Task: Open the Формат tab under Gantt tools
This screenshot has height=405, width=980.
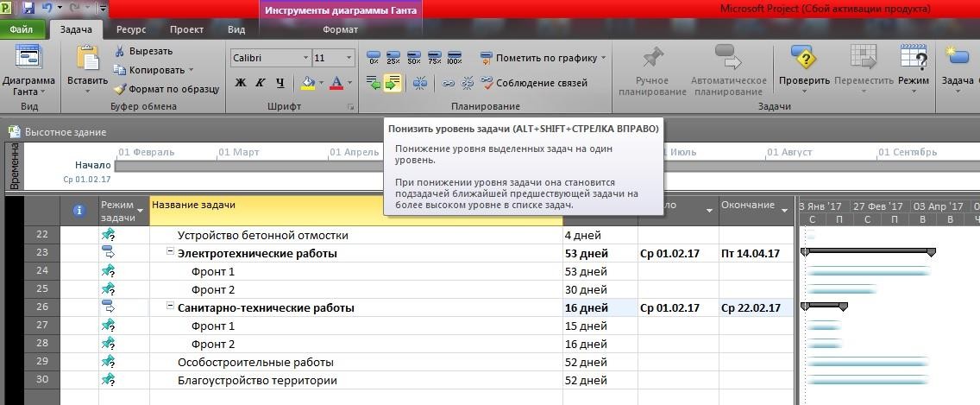Action: coord(340,29)
